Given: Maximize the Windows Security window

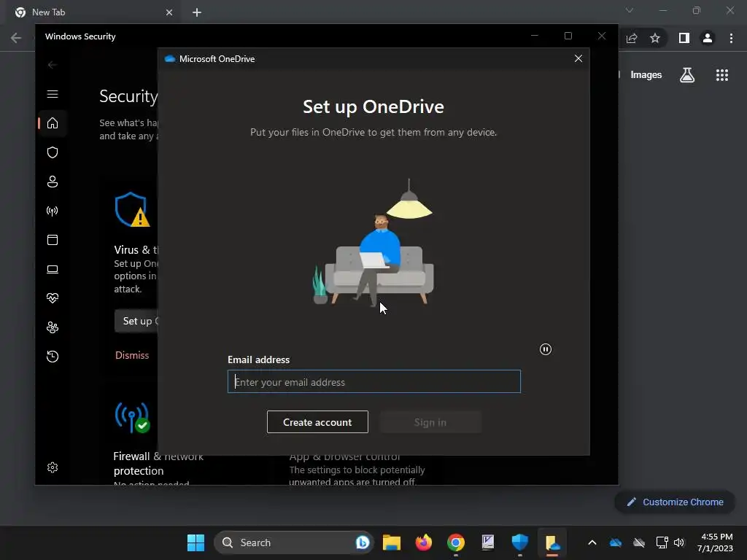Looking at the screenshot, I should (568, 36).
